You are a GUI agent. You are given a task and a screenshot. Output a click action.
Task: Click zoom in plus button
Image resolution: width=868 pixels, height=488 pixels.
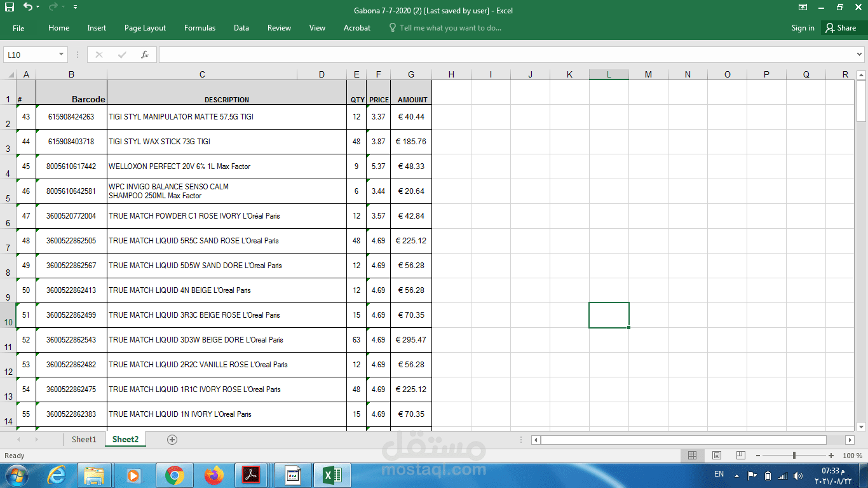831,456
